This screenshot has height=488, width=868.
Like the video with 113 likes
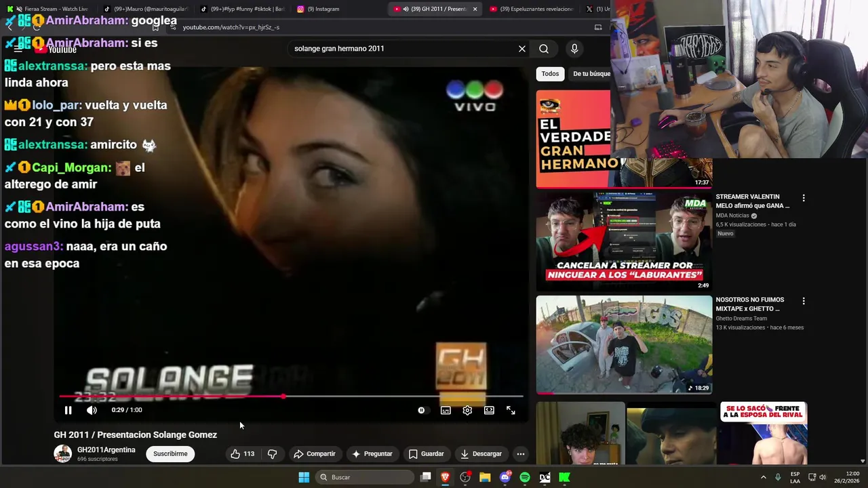(242, 454)
